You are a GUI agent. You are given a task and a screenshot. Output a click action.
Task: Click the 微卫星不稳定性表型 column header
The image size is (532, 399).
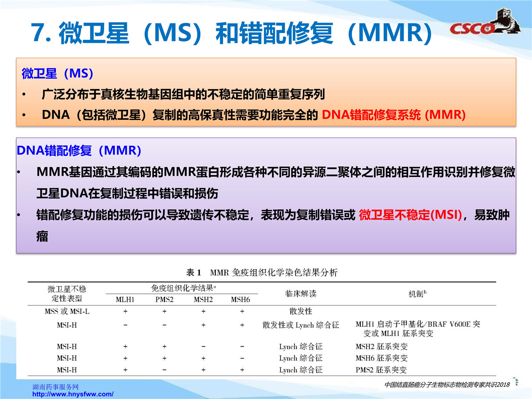click(67, 293)
